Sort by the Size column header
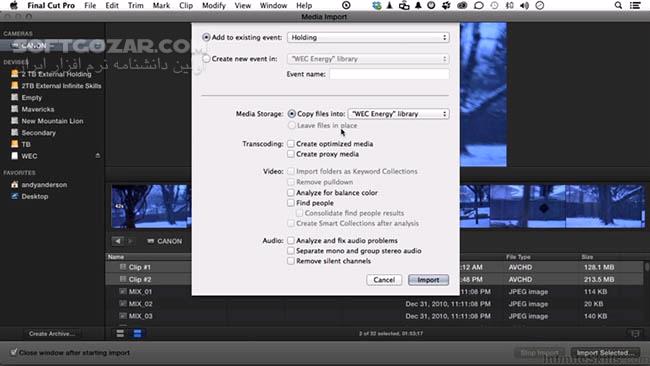The height and width of the screenshot is (366, 650). point(587,257)
